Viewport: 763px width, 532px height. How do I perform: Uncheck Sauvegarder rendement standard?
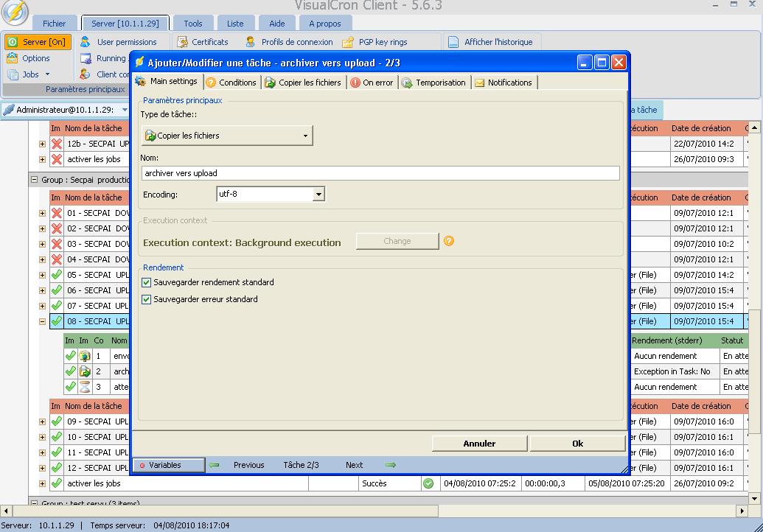[x=147, y=282]
